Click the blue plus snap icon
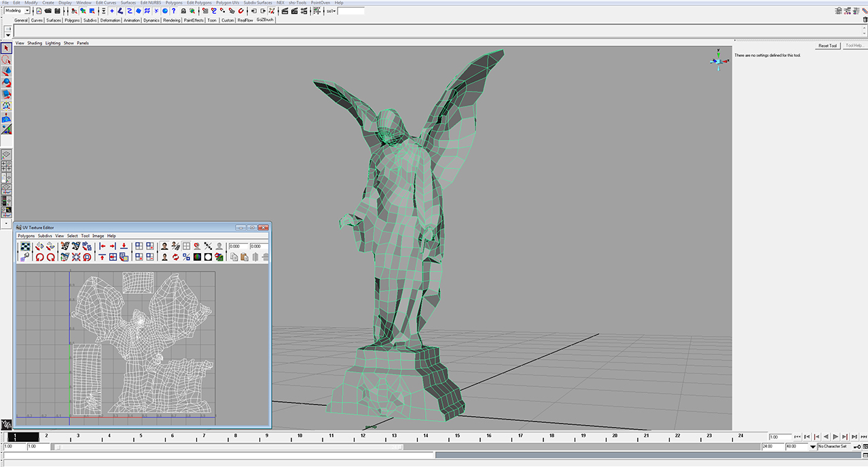 pos(111,11)
